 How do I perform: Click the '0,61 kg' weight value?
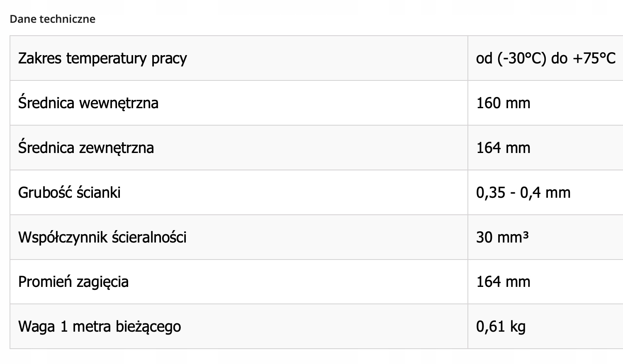[501, 327]
